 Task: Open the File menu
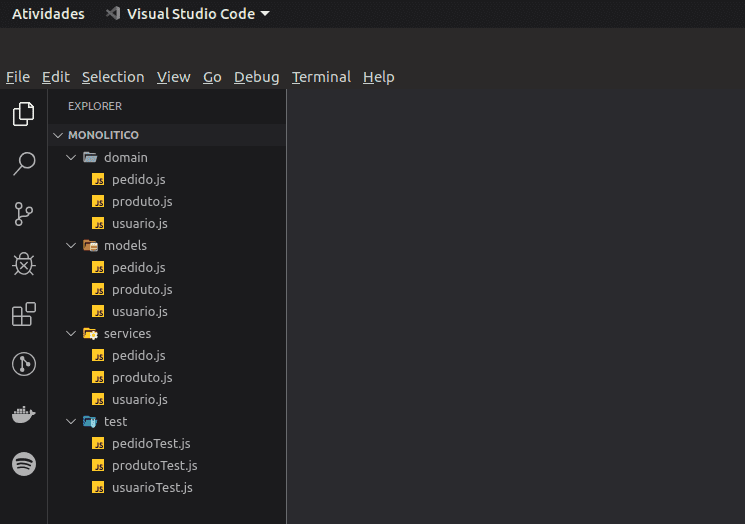point(18,77)
